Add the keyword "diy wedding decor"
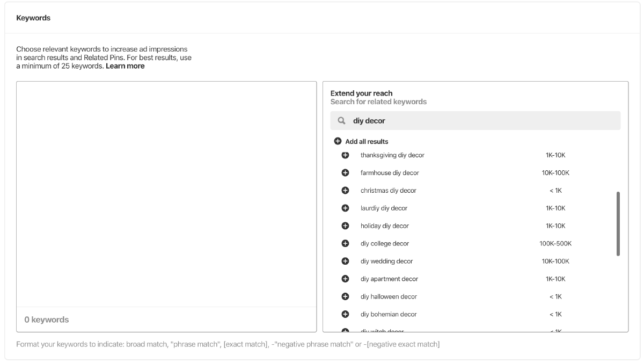This screenshot has height=363, width=644. pyautogui.click(x=345, y=261)
